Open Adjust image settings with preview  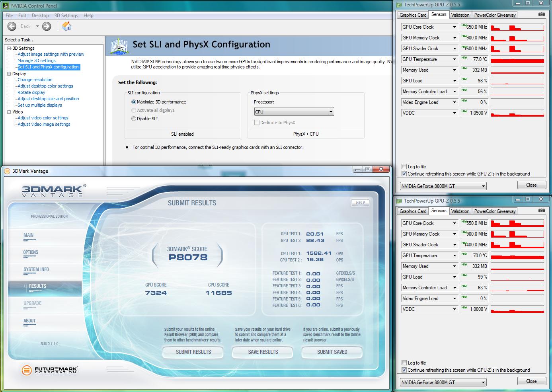[x=51, y=54]
